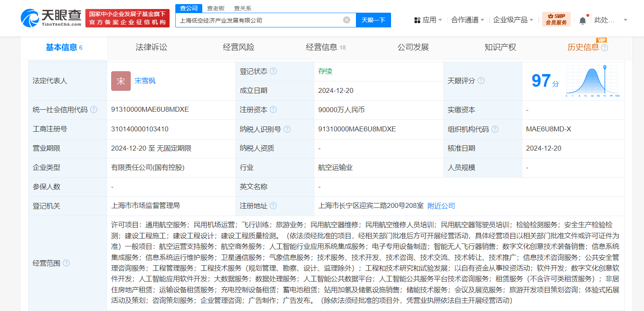Click help icon next to 纳税人识别号
Viewport: 644px width, 311px height.
(x=287, y=129)
